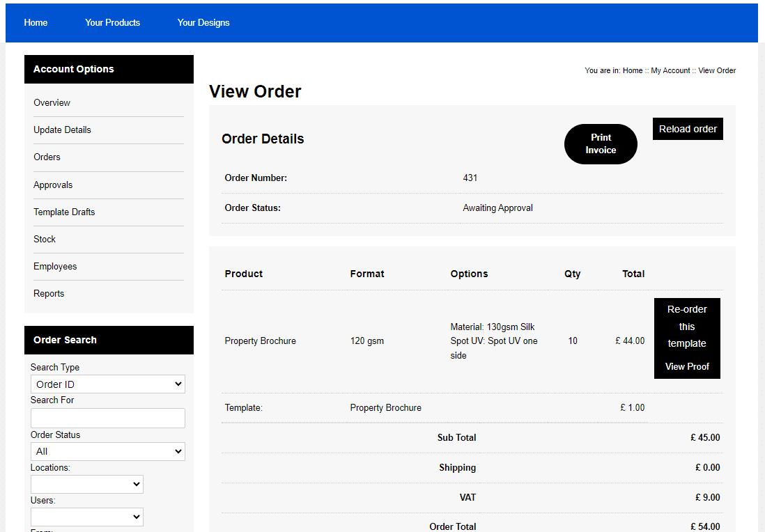Select Overview in Account Options
Screen dimensions: 765x532
52,102
